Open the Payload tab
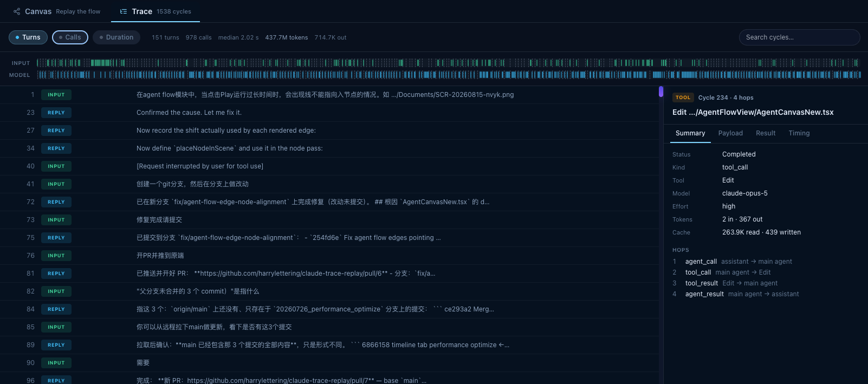The width and height of the screenshot is (868, 384). tap(730, 133)
